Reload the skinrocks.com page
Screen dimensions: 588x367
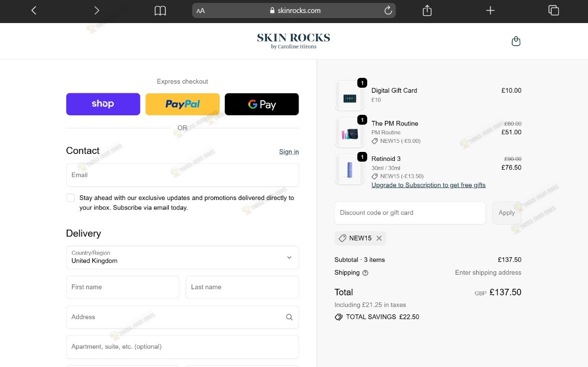tap(388, 11)
